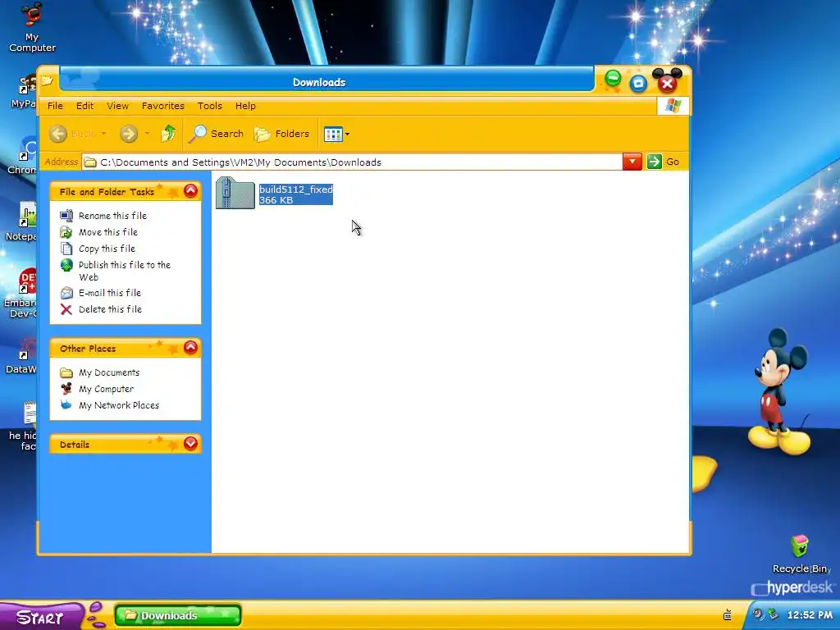Click the folder icon in the title bar

point(48,81)
